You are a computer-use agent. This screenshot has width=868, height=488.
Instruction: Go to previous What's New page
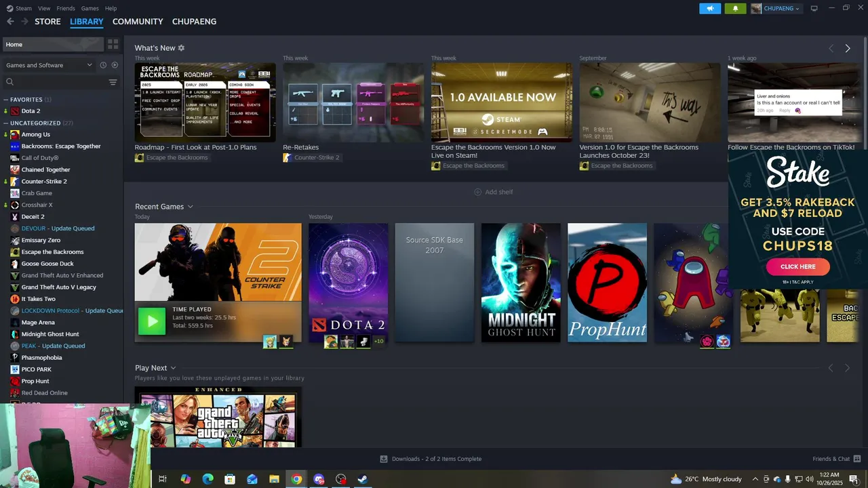[831, 48]
